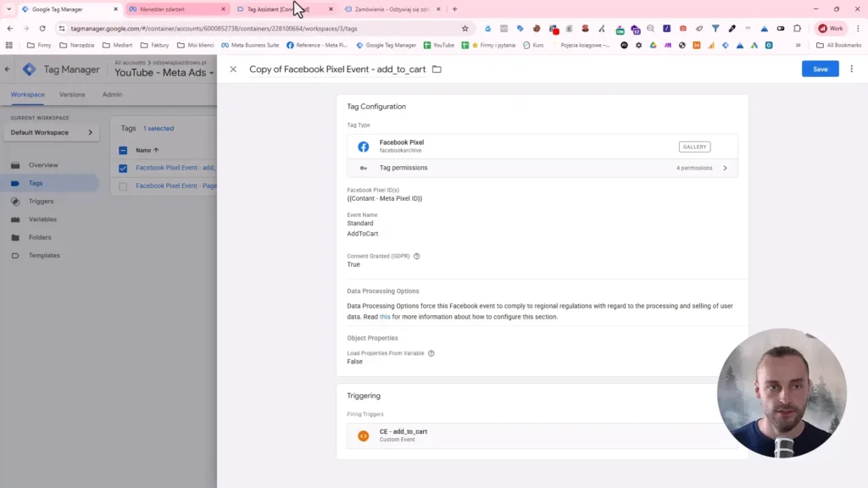Image resolution: width=868 pixels, height=488 pixels.
Task: Close the tag editor panel with X
Action: point(233,69)
